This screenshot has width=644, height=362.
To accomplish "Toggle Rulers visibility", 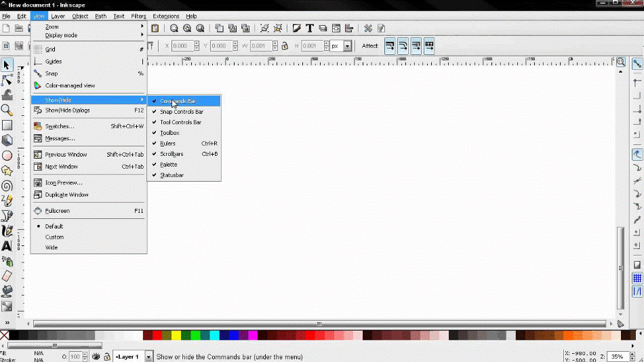I will [184, 144].
